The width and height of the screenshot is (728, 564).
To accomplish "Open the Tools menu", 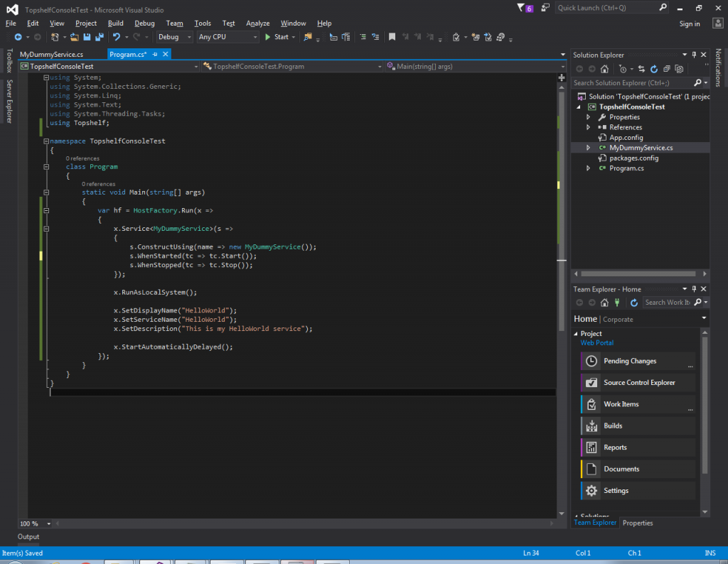I will (x=203, y=23).
